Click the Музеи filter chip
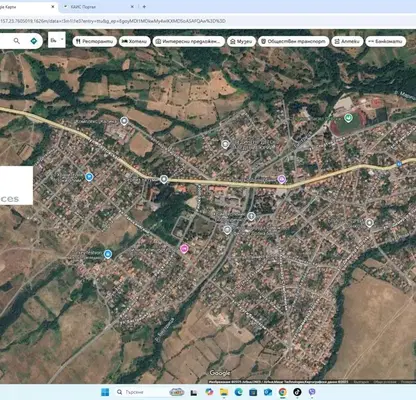The height and width of the screenshot is (400, 416). coord(241,41)
